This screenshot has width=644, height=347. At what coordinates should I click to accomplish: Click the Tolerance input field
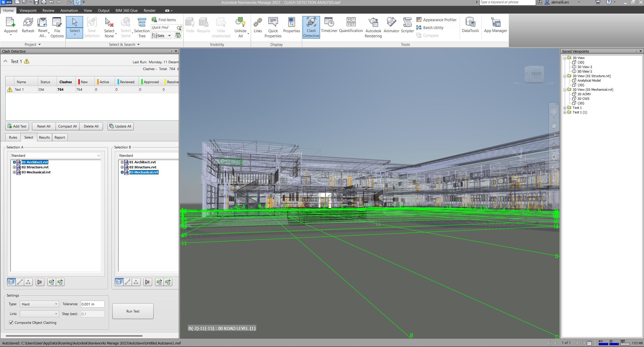click(92, 304)
